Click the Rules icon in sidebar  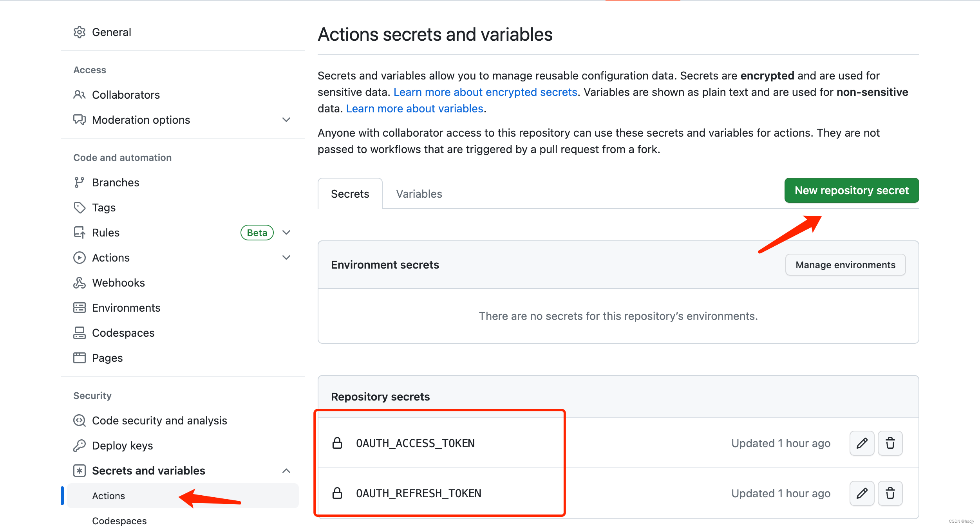(x=80, y=233)
